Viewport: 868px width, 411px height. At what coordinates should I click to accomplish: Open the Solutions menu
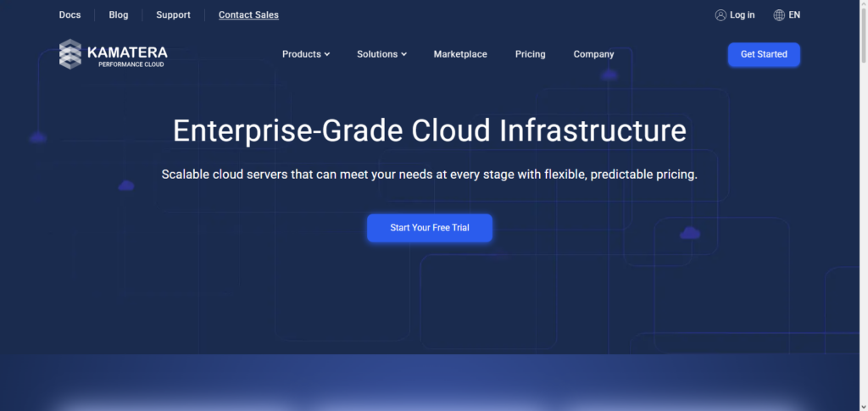click(377, 54)
